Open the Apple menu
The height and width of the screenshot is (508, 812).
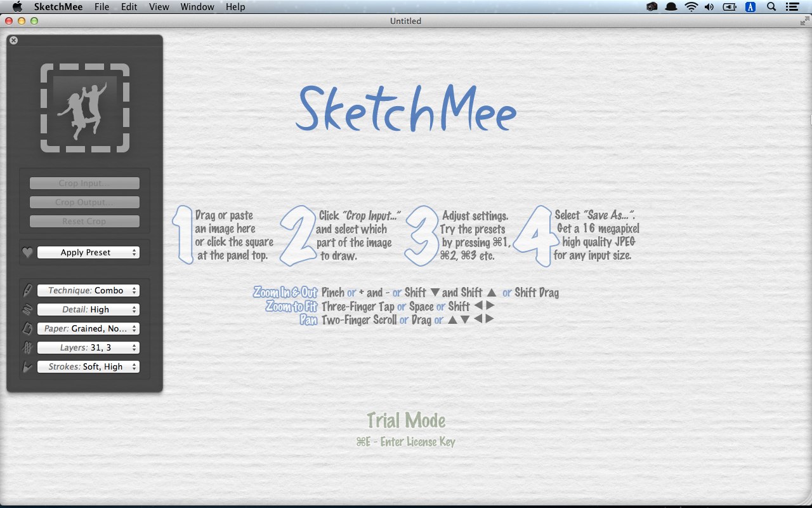click(x=17, y=7)
